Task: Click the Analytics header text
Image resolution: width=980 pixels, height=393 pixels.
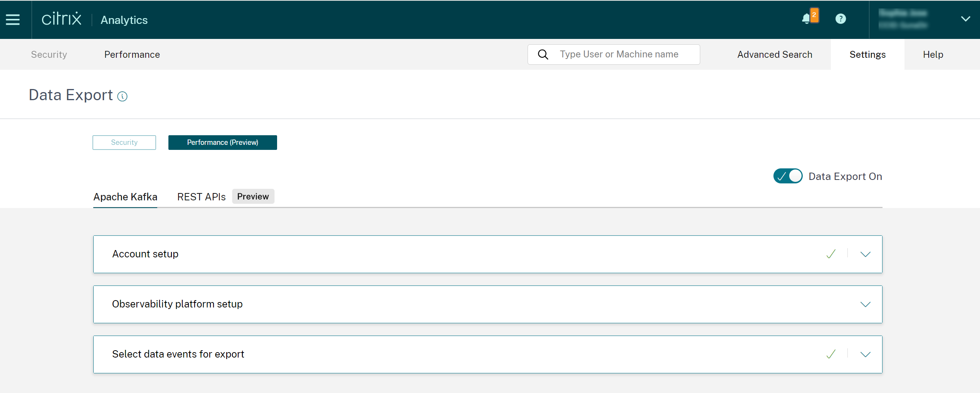Action: click(x=124, y=20)
